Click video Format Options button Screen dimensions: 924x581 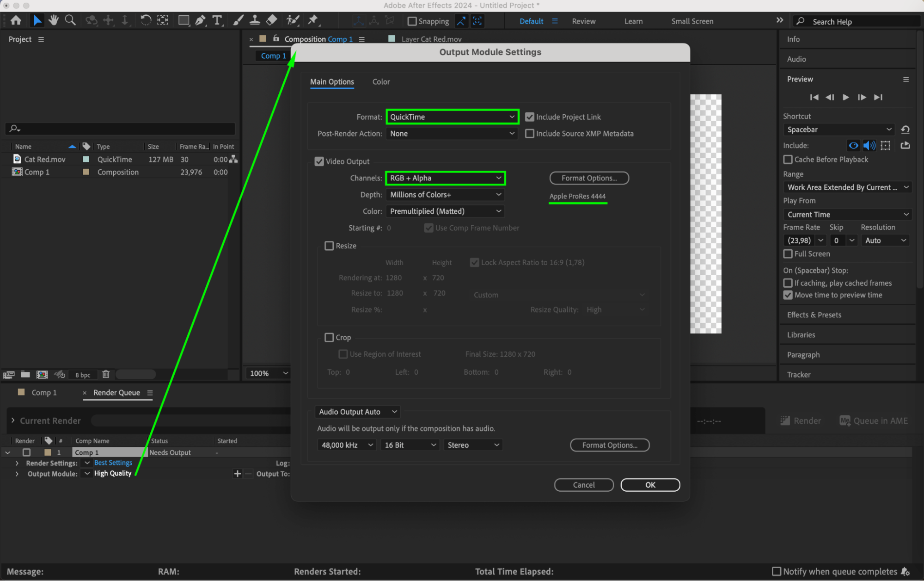(x=589, y=178)
